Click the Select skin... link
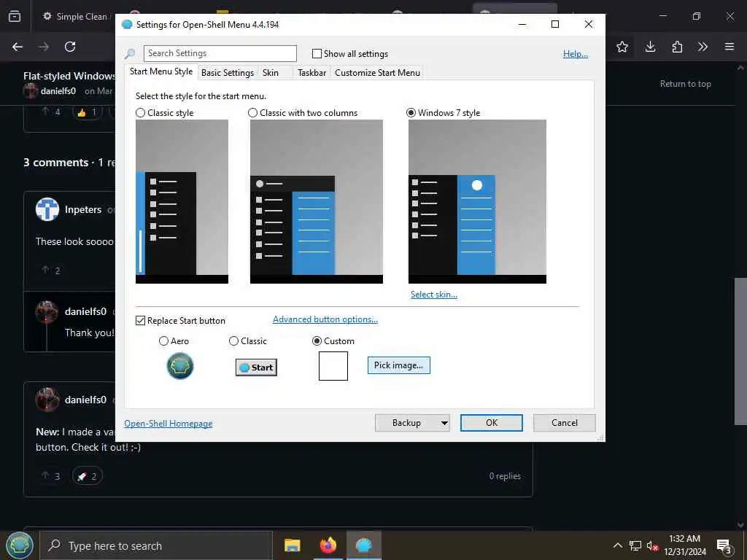747x560 pixels. click(434, 295)
